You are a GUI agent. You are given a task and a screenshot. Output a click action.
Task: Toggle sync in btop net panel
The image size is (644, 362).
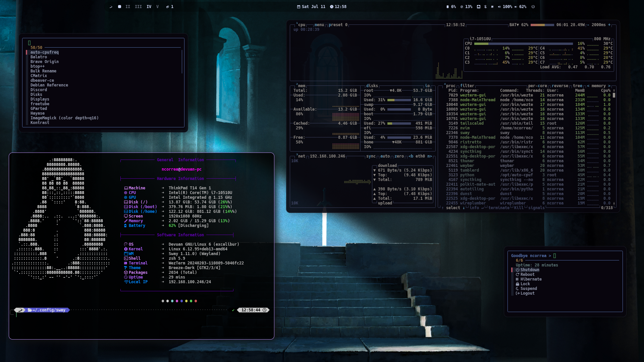[x=371, y=156]
